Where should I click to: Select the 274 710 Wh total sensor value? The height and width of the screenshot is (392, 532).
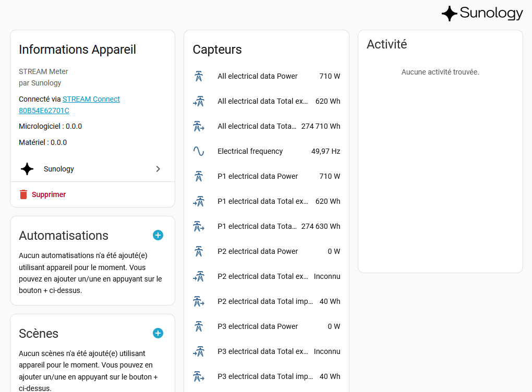320,126
